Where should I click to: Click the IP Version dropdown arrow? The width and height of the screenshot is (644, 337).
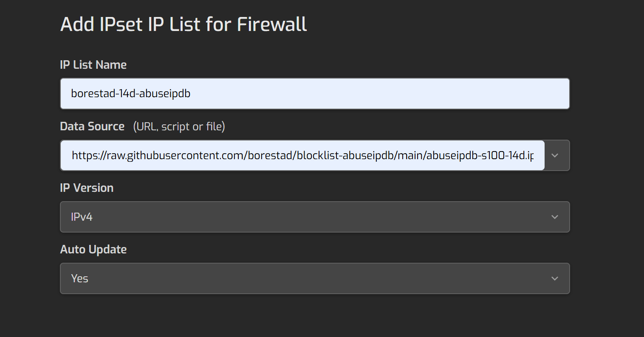[555, 217]
